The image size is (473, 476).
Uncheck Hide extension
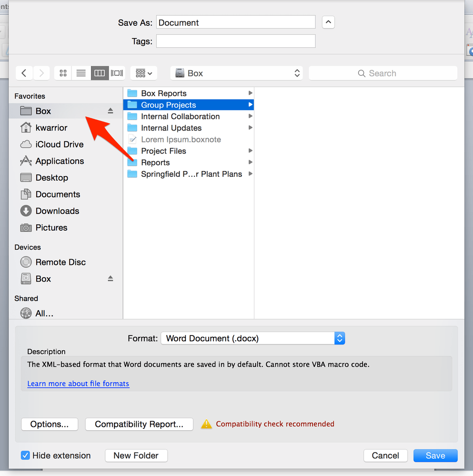click(25, 456)
